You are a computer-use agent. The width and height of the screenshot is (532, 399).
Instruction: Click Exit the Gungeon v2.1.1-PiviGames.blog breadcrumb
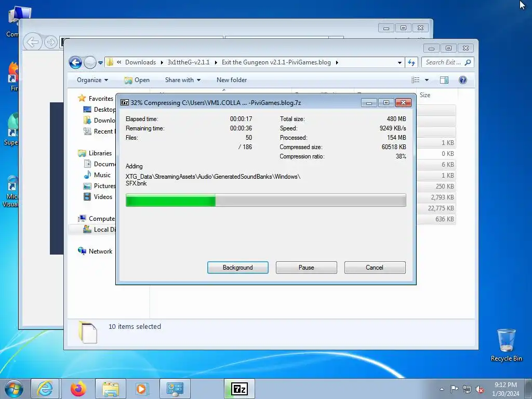(276, 62)
